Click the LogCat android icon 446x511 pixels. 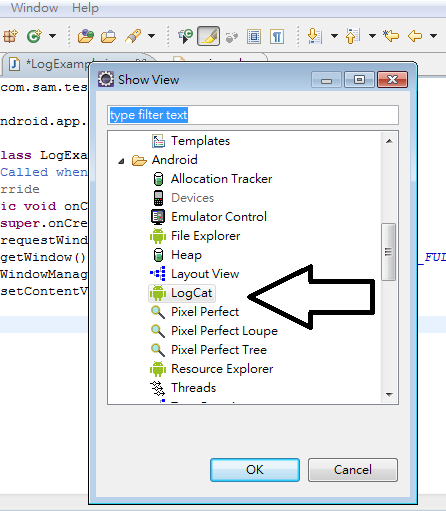click(x=158, y=293)
